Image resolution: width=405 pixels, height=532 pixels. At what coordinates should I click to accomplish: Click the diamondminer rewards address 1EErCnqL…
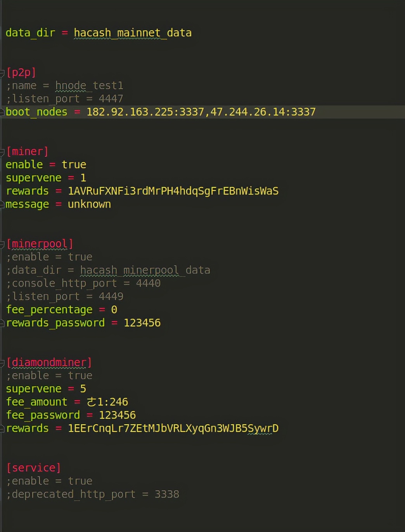click(x=173, y=428)
